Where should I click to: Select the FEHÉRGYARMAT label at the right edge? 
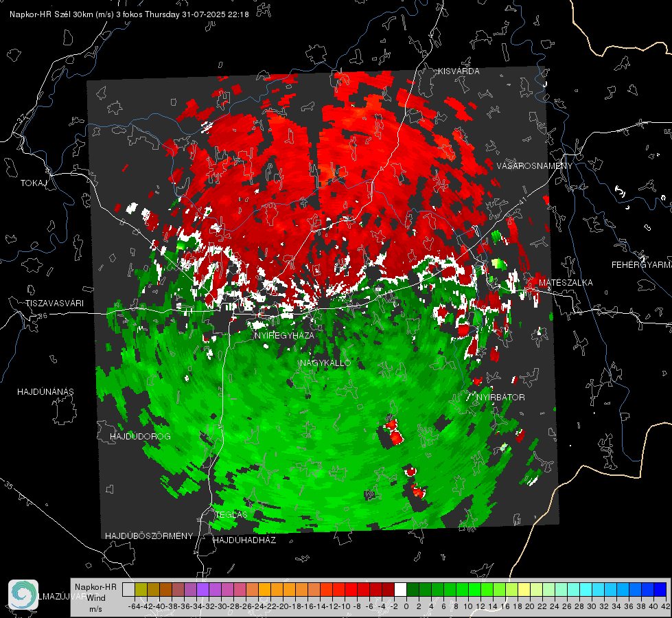[x=641, y=265]
